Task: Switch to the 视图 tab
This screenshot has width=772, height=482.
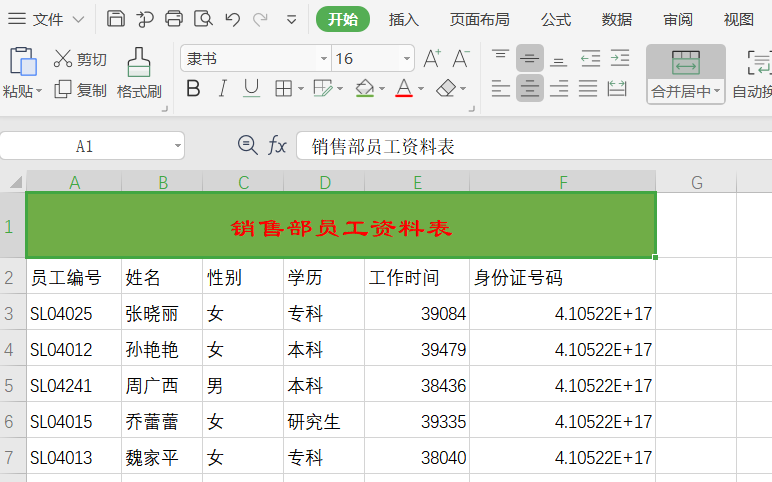Action: pyautogui.click(x=739, y=20)
